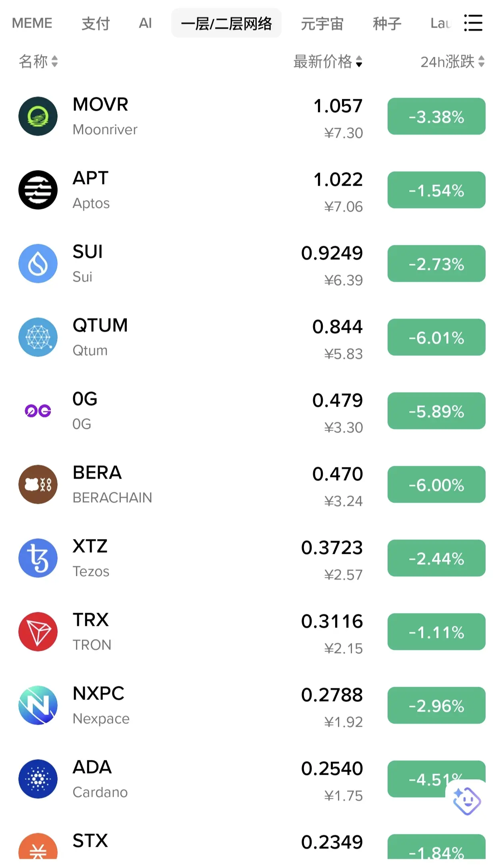Toggle the QTUM -6.01% change badge

point(436,337)
